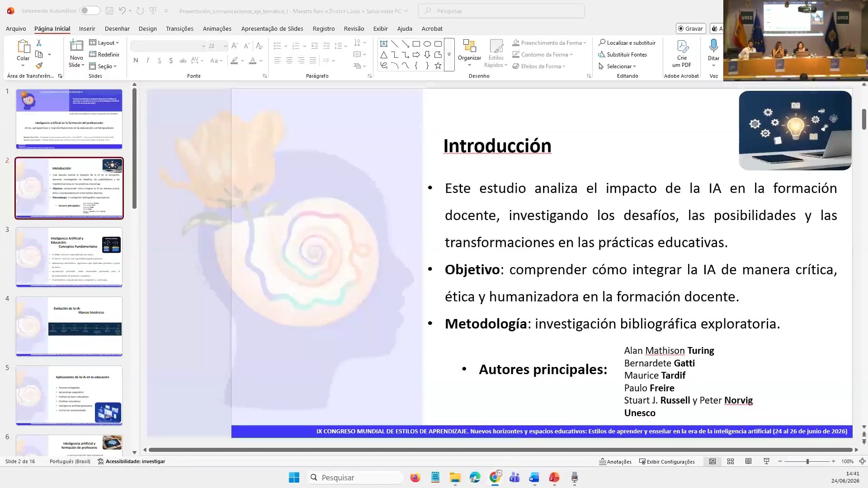Switch to Transições tab
868x488 pixels.
point(179,28)
